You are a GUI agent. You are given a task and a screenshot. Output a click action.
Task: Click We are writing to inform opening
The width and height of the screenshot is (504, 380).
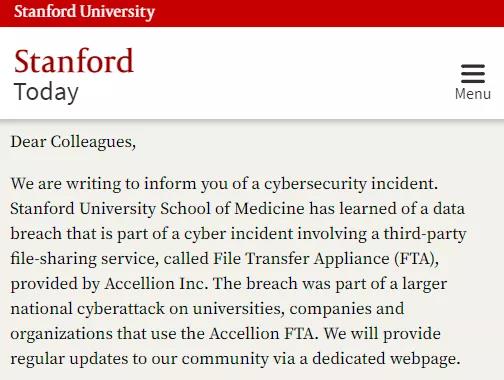point(103,184)
